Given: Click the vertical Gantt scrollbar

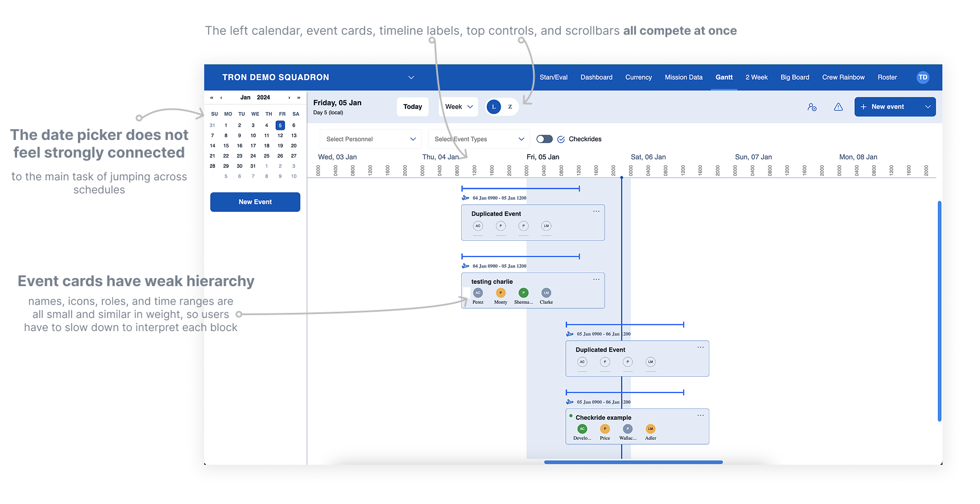Looking at the screenshot, I should (x=940, y=311).
